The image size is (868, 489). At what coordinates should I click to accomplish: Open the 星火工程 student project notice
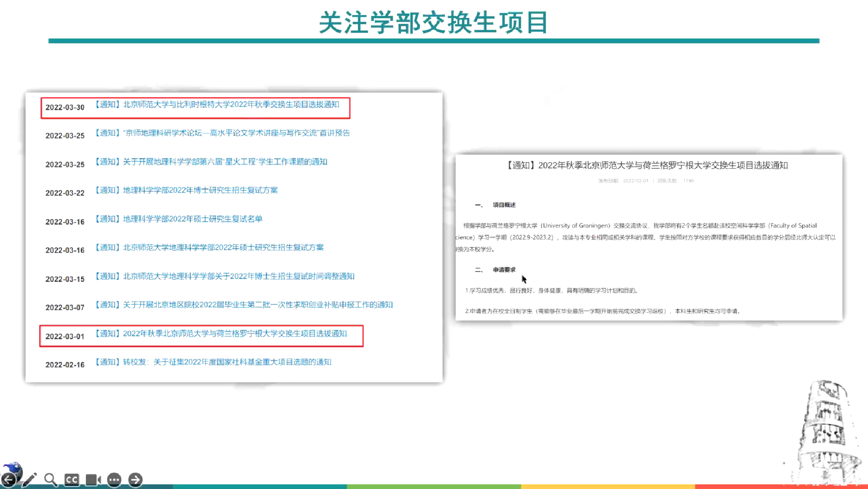211,162
